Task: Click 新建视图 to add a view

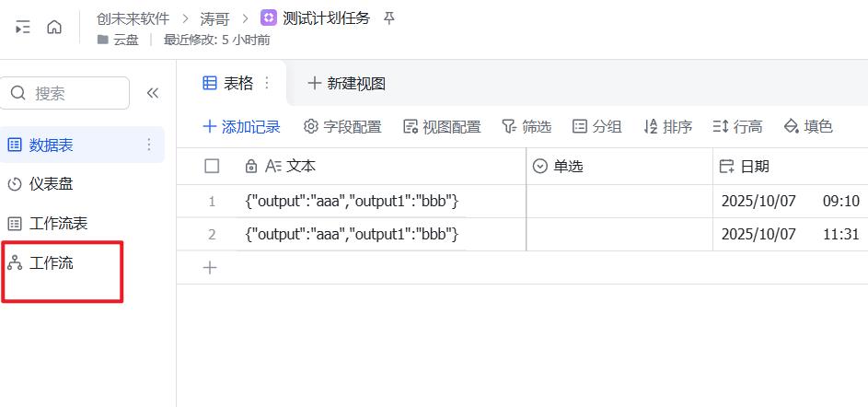Action: (346, 84)
